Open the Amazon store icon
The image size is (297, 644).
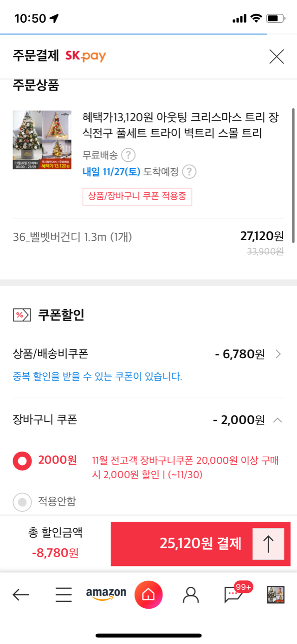coord(106,594)
